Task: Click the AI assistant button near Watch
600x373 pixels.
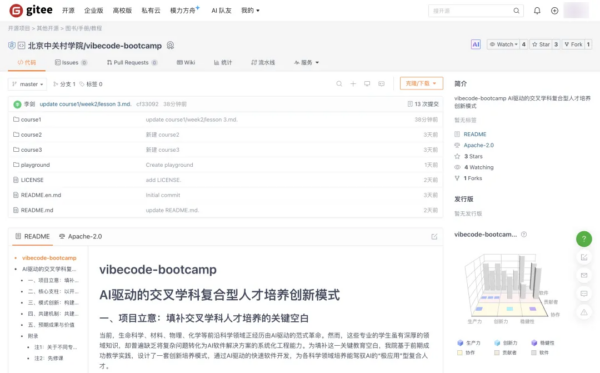Action: click(476, 44)
